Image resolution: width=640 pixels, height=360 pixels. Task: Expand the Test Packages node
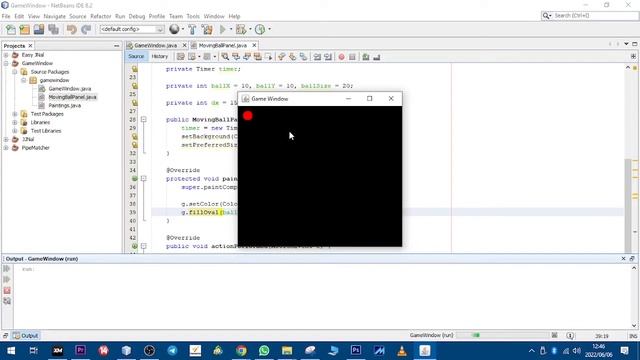click(15, 114)
